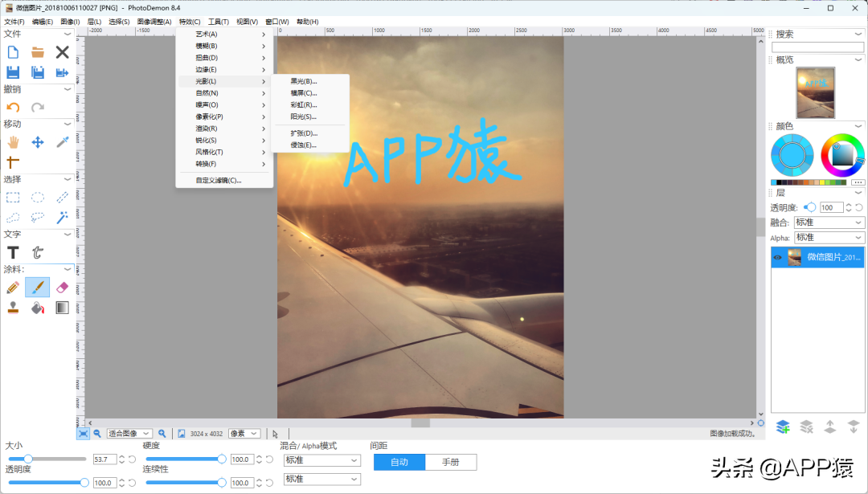Click the 大小 brush size slider
Viewport: 868px width, 494px height.
click(x=47, y=459)
